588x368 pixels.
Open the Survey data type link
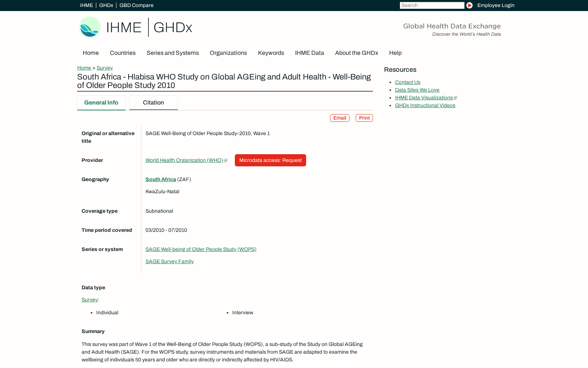click(x=90, y=300)
